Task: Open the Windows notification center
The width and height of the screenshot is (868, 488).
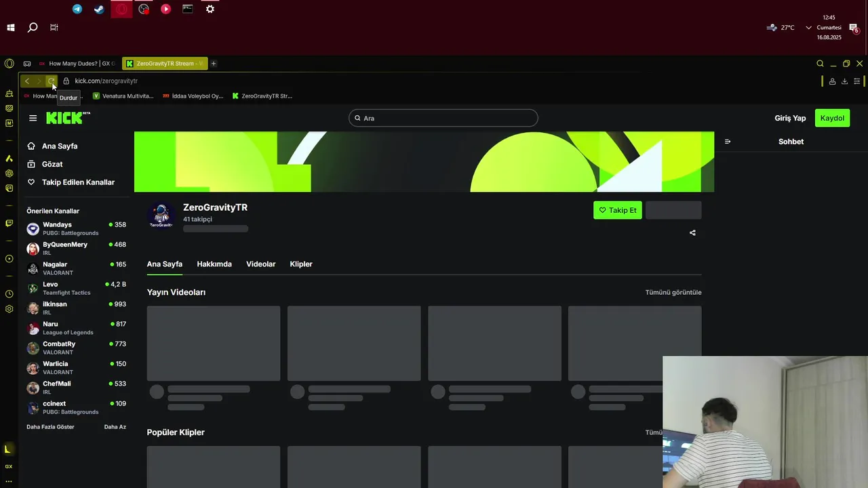Action: (x=854, y=28)
